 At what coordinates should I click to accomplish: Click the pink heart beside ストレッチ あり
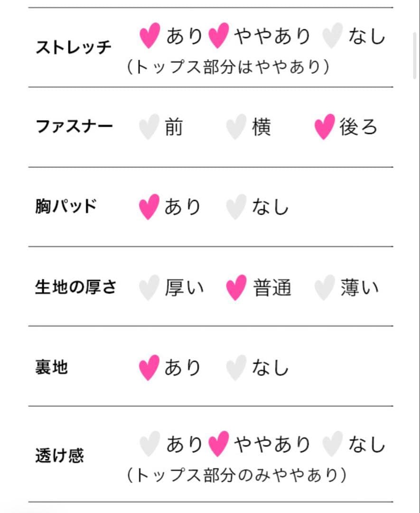[x=149, y=36]
